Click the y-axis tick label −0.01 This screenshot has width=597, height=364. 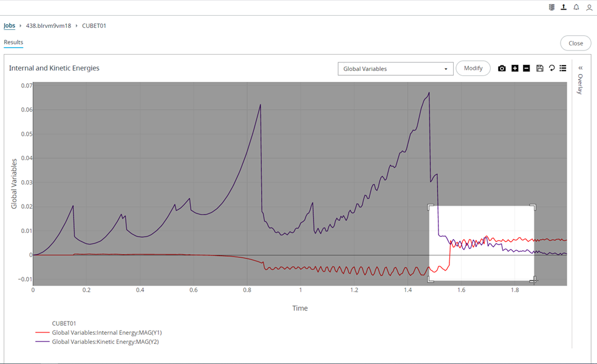click(x=25, y=279)
